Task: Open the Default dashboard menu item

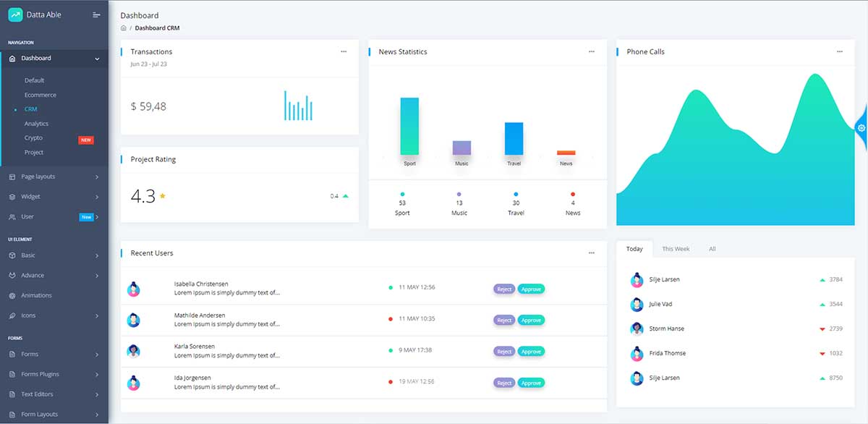Action: point(35,80)
